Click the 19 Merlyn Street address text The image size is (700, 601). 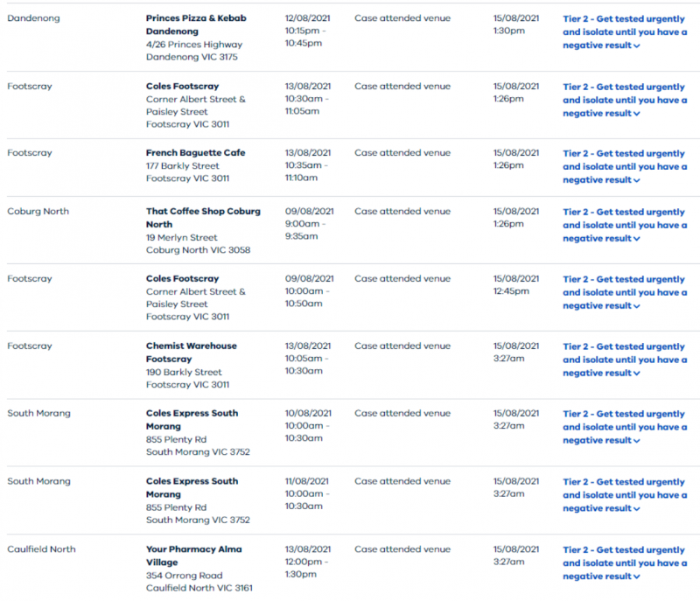click(181, 238)
